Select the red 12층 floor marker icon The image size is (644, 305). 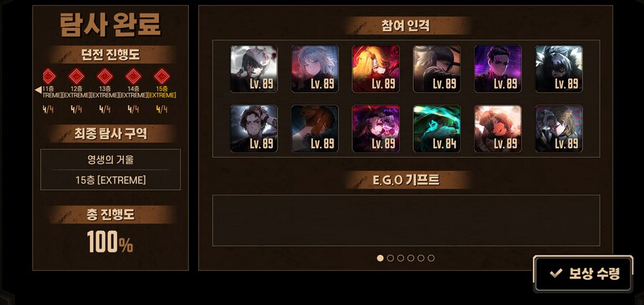(x=77, y=77)
